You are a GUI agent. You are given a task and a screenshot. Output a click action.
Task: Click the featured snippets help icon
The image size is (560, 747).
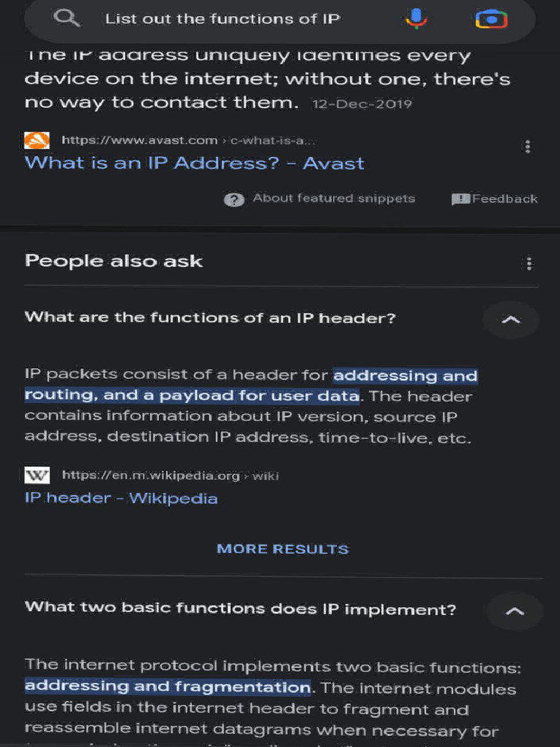(233, 199)
